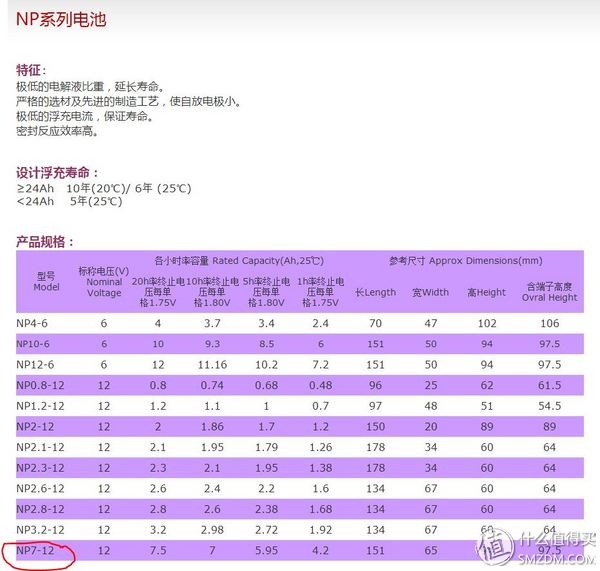Click the '7.2' value in the NP12-6 row
This screenshot has height=571, width=600.
[x=321, y=365]
